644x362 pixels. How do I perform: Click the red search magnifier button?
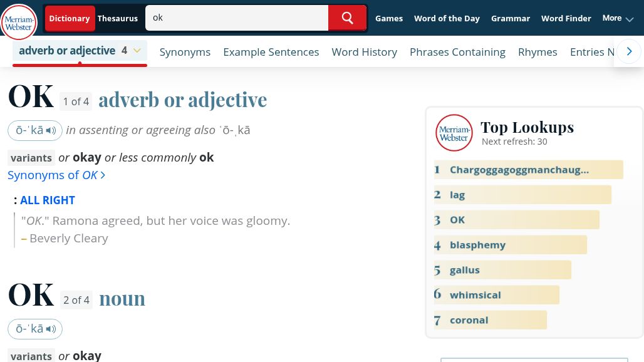[347, 18]
